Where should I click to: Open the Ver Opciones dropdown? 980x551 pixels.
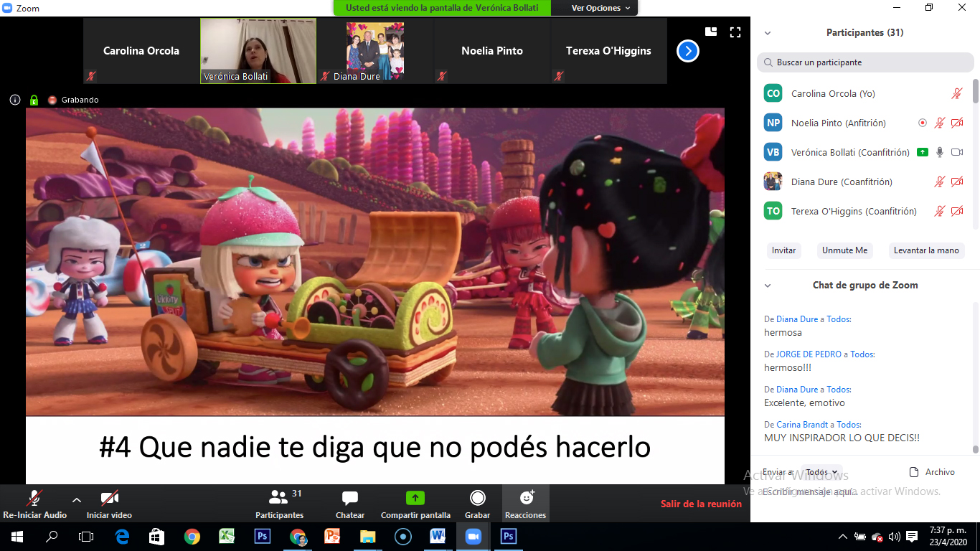(600, 8)
